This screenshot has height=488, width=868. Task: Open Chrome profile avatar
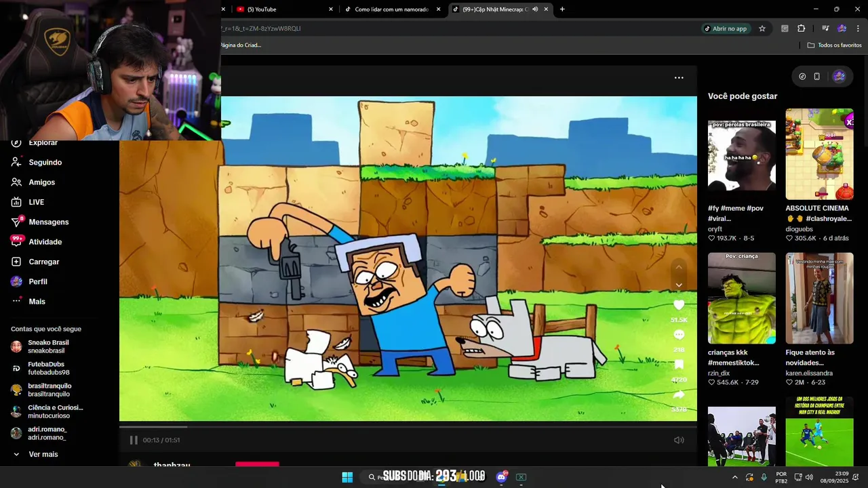coord(842,28)
